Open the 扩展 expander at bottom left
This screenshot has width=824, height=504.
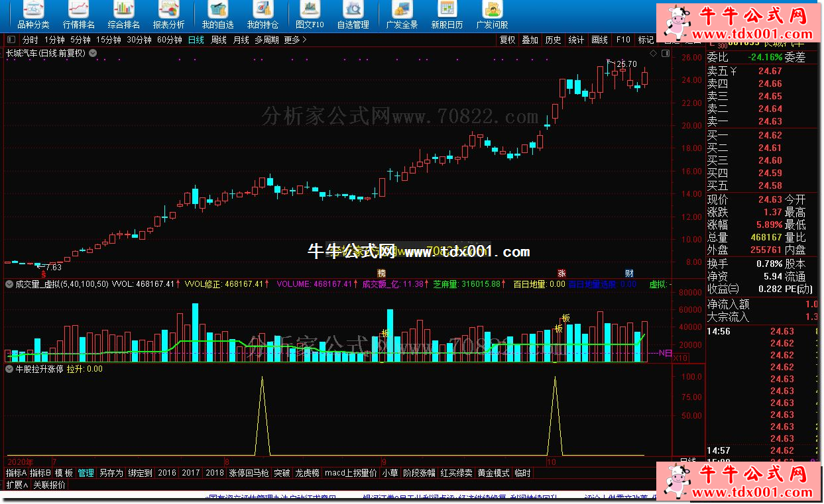(x=16, y=485)
